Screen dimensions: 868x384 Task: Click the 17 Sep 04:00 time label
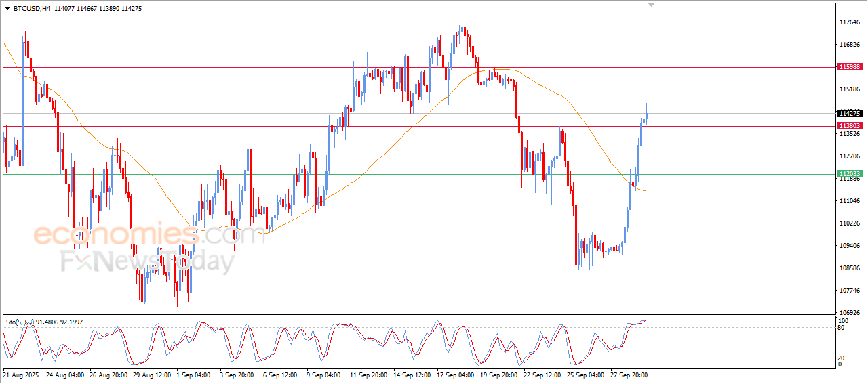click(456, 375)
